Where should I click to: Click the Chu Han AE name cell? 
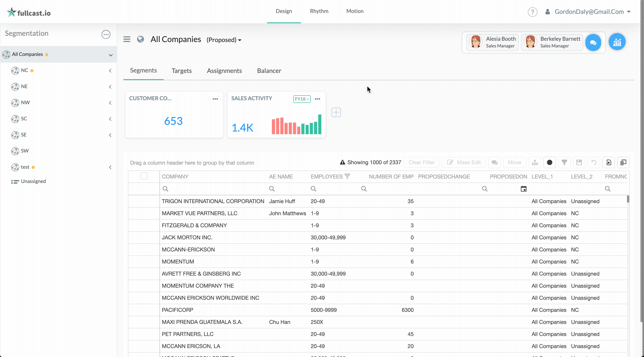(280, 322)
